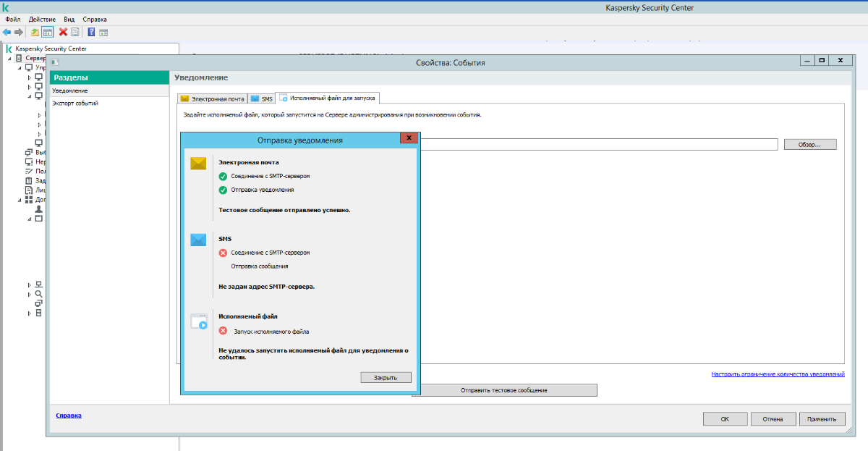The image size is (868, 451).
Task: Select the storage cabinet icon in tree
Action: pos(39,313)
